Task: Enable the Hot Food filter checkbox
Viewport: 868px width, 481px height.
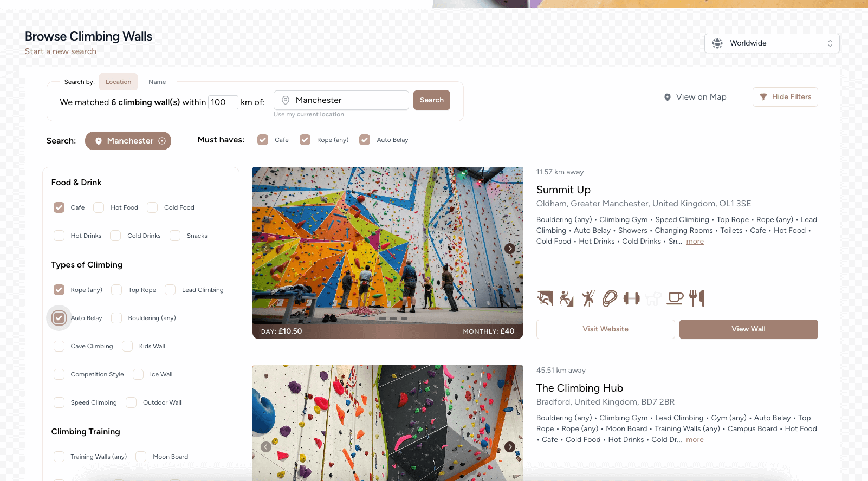Action: click(99, 207)
